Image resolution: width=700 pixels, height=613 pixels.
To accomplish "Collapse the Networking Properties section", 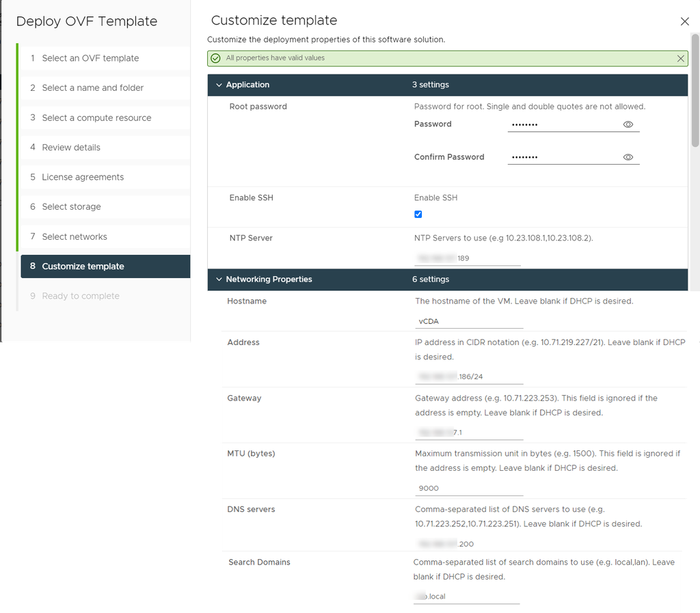I will [x=219, y=280].
